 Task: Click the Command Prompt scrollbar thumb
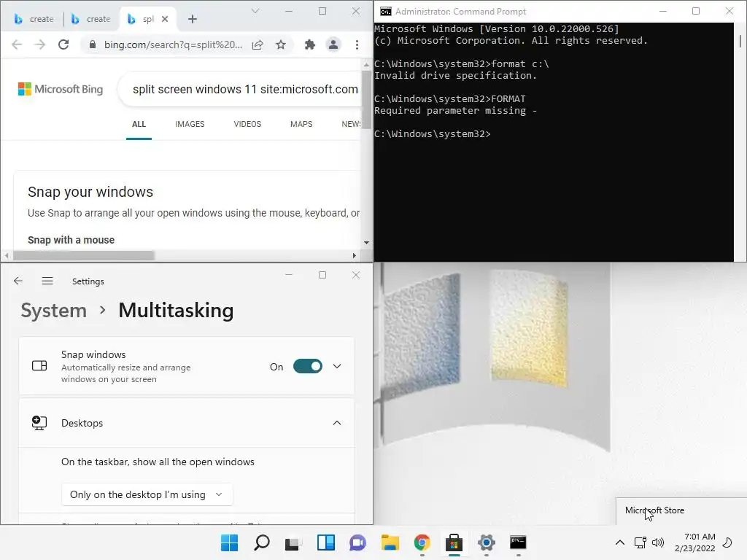740,41
